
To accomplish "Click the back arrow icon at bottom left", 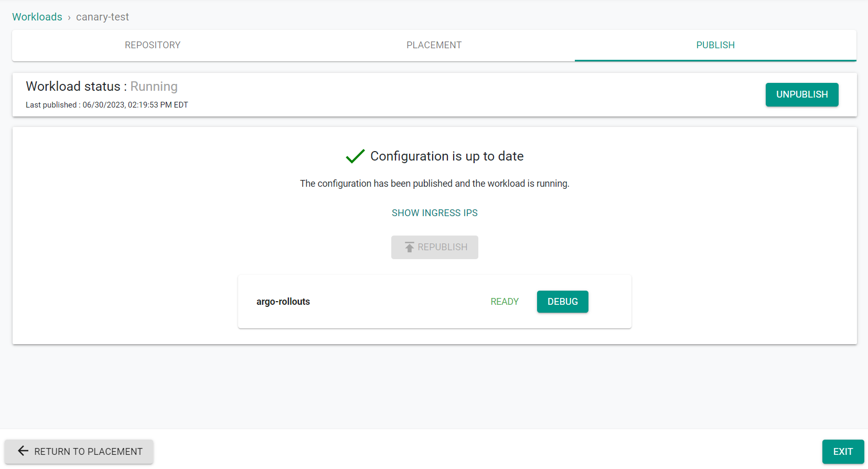I will point(23,451).
